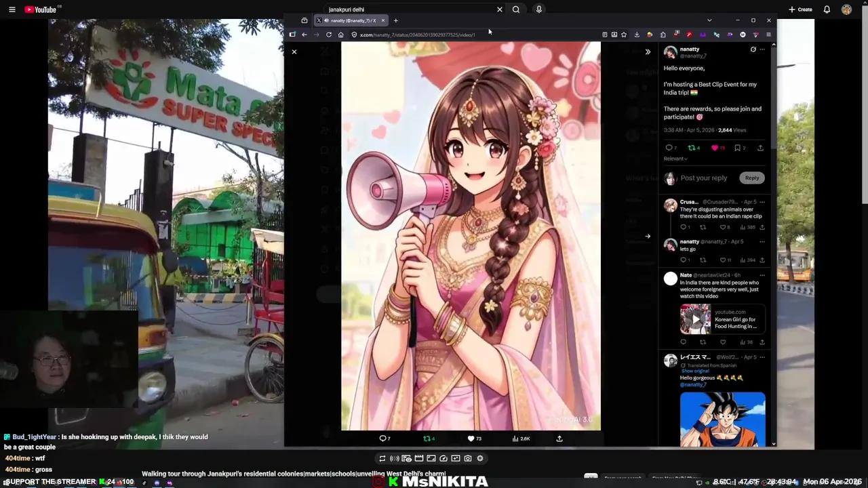Go back in the browser window

click(304, 35)
